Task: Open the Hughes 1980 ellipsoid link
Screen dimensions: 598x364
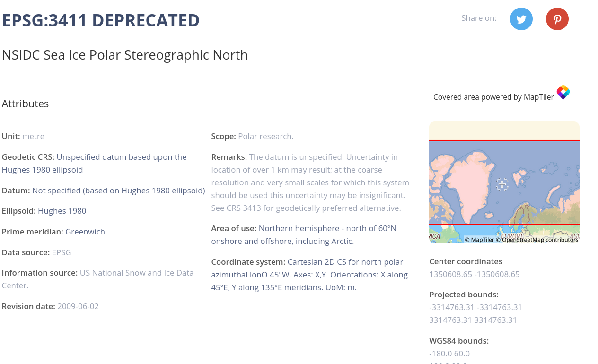Action: tap(62, 210)
